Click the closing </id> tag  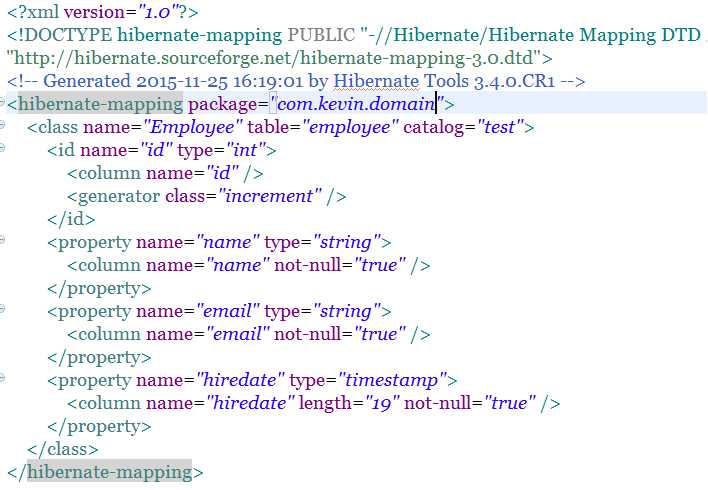click(x=71, y=219)
